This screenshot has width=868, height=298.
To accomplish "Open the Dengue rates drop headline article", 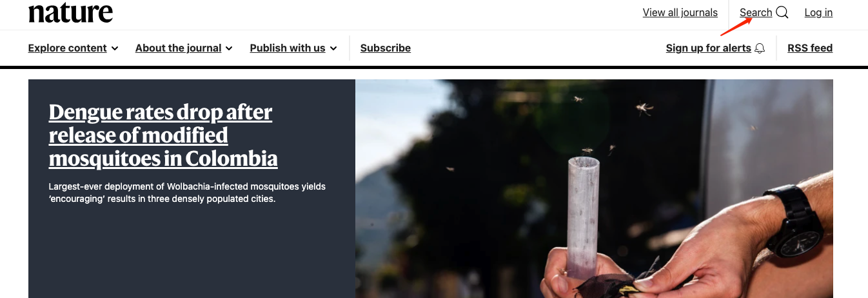I will coord(163,135).
